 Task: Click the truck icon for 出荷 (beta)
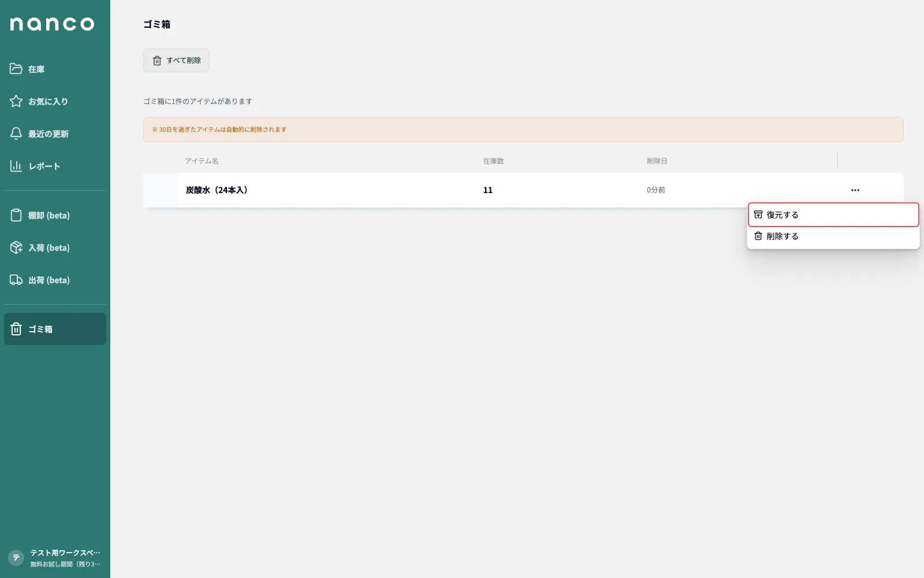tap(16, 280)
